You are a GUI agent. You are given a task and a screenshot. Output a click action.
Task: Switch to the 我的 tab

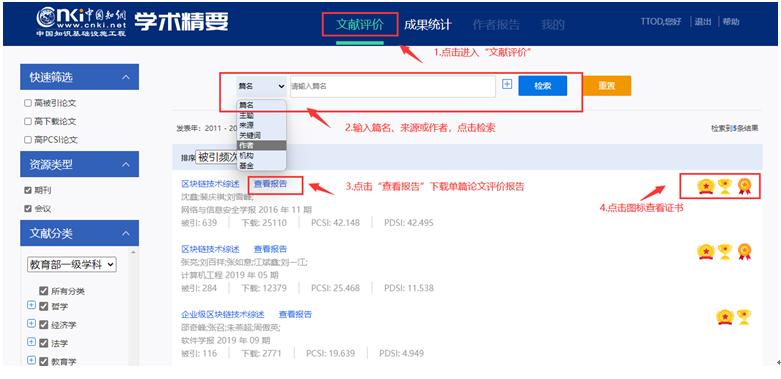tap(553, 25)
